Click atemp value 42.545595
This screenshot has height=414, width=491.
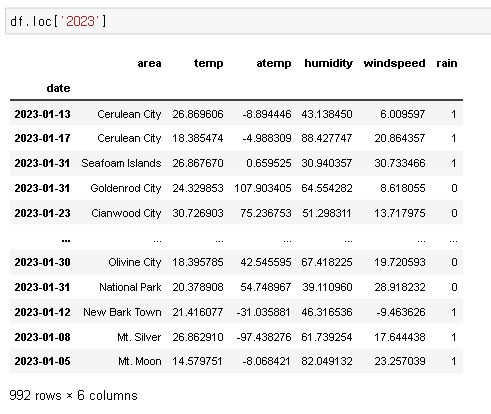tap(266, 262)
